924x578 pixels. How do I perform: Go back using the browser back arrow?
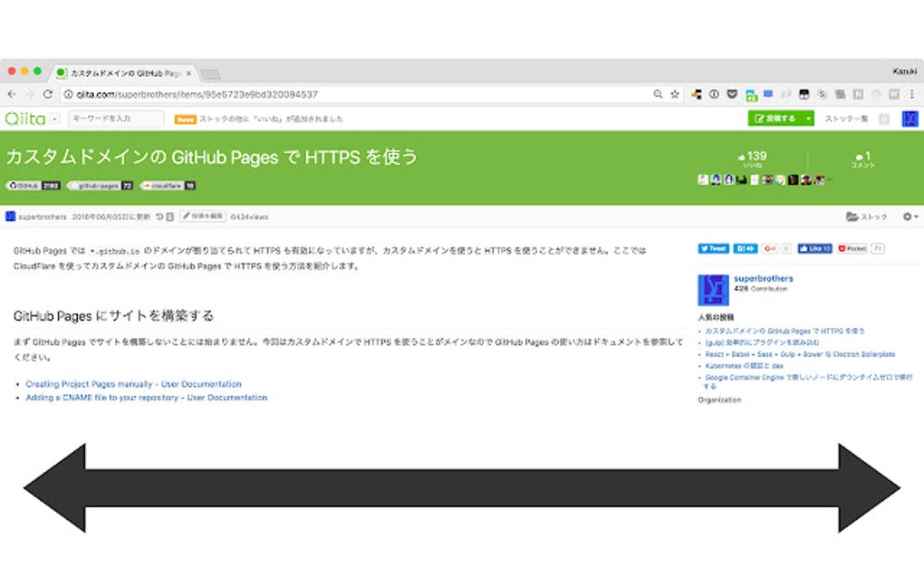click(x=12, y=94)
